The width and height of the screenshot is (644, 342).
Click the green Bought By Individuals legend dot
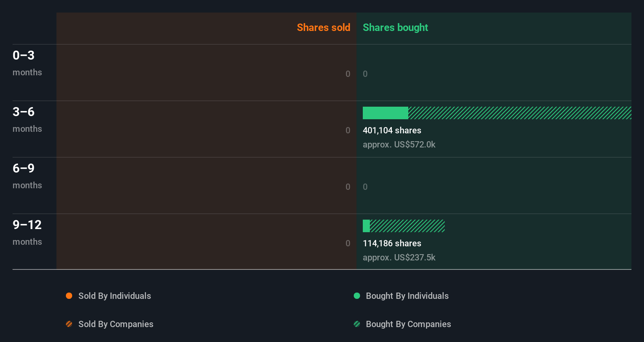pos(357,296)
